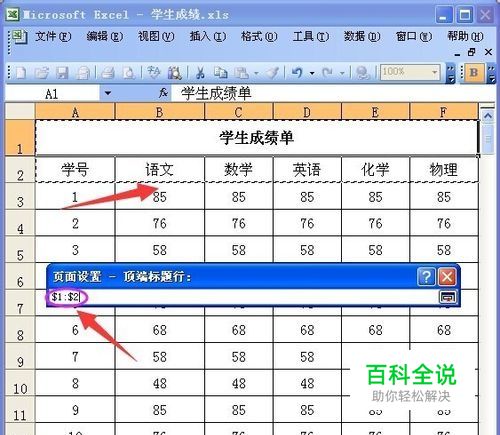Click the New workbook icon
The height and width of the screenshot is (435, 500).
[21, 73]
